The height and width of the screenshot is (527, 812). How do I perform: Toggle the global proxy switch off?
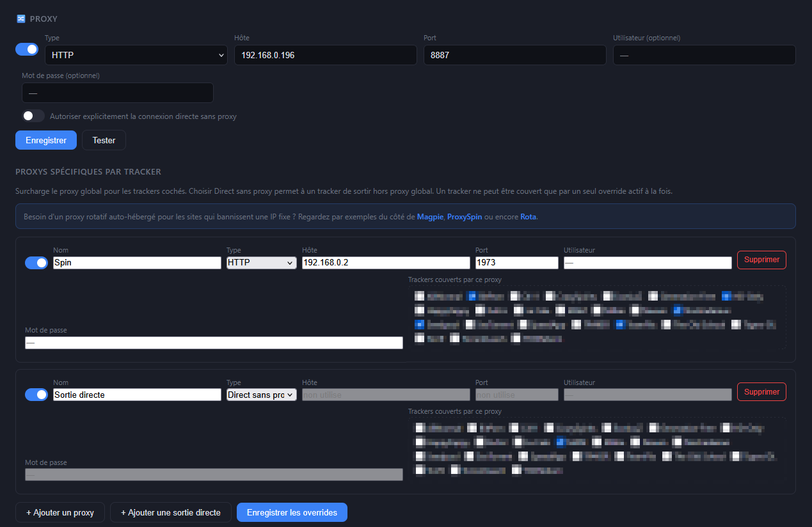[x=27, y=49]
